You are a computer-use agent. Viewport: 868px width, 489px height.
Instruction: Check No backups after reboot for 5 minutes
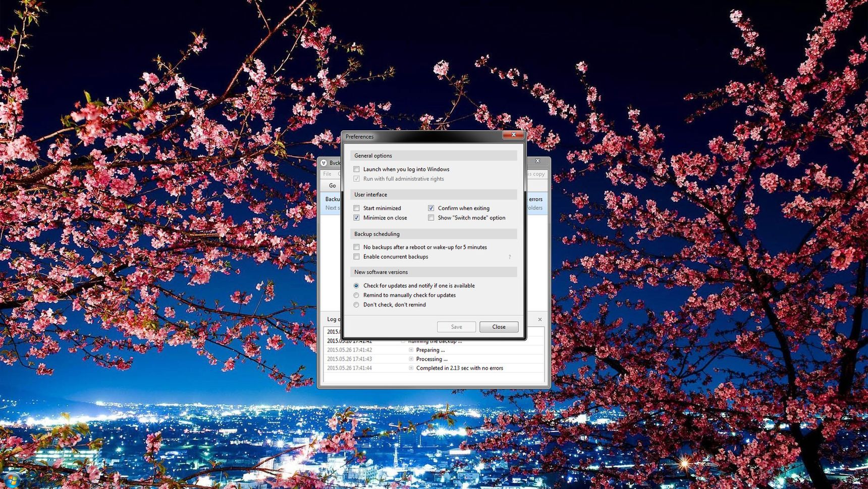point(356,247)
